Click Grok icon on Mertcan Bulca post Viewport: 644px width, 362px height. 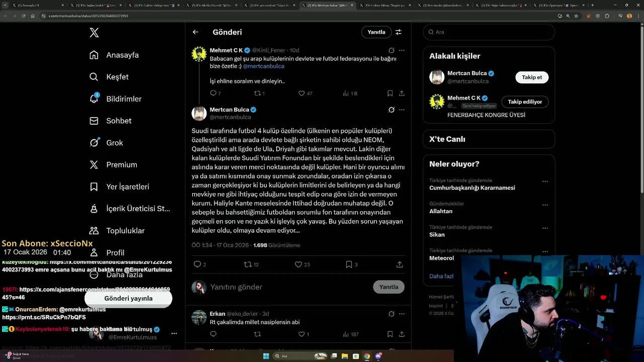pyautogui.click(x=391, y=110)
